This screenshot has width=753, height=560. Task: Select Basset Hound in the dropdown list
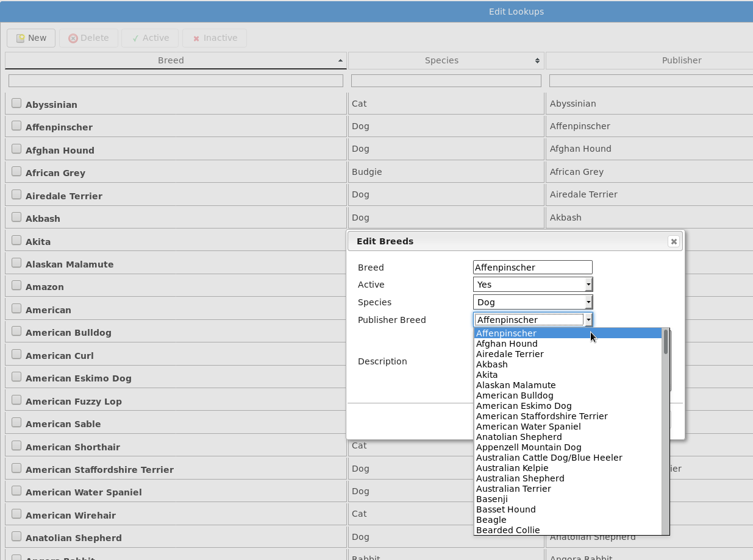(506, 509)
